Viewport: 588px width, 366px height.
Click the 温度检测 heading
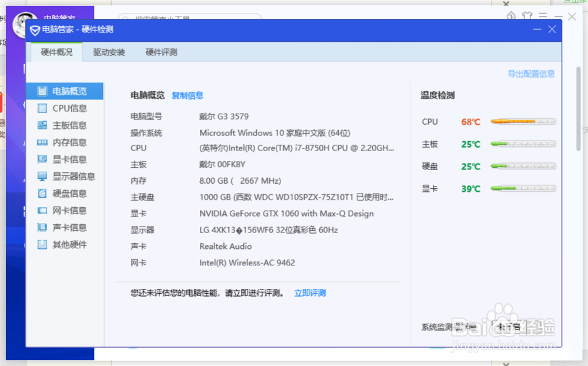(437, 95)
